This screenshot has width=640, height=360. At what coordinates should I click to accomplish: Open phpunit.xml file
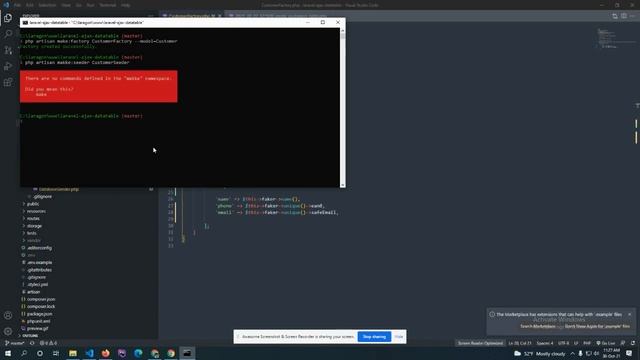(38, 321)
